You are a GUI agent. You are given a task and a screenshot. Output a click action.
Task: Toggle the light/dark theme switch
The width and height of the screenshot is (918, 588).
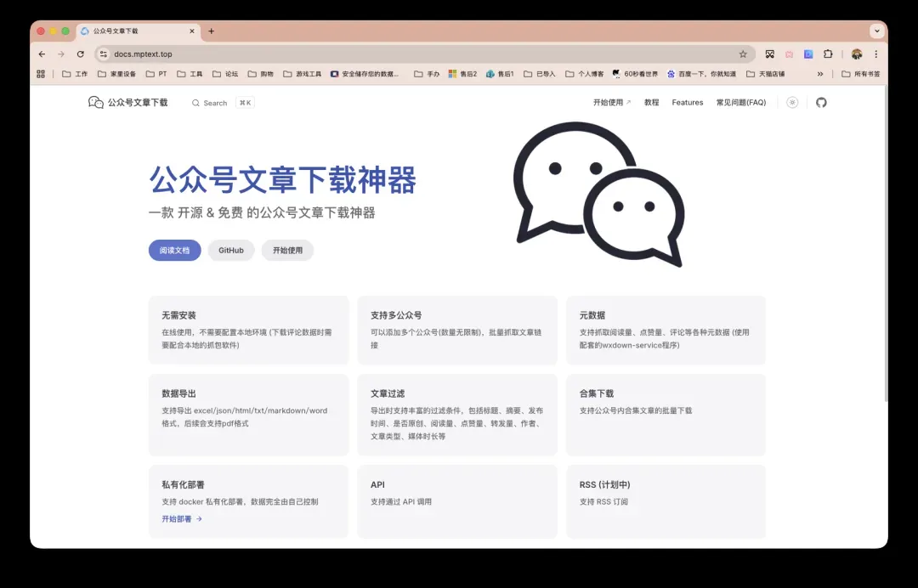(792, 102)
